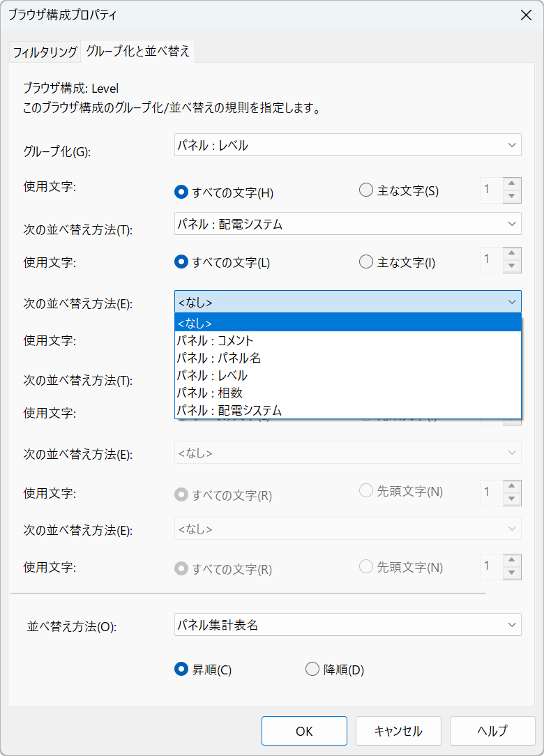Close the ブラウザ構成プロパティ dialog
544x756 pixels.
pyautogui.click(x=525, y=15)
